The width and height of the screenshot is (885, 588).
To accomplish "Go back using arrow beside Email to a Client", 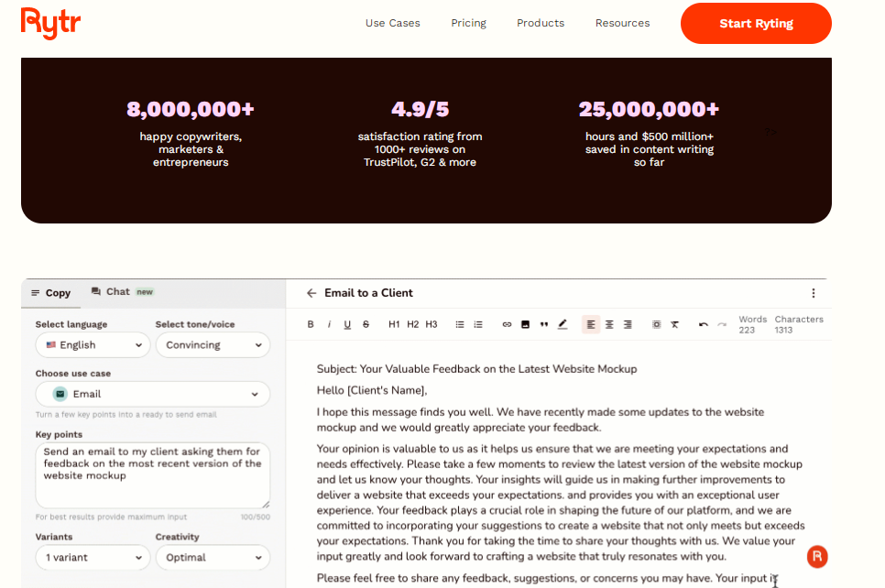I will 311,293.
